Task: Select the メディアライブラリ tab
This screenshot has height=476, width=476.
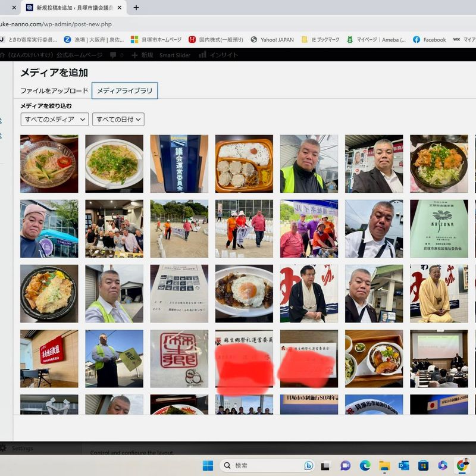Action: [x=125, y=91]
